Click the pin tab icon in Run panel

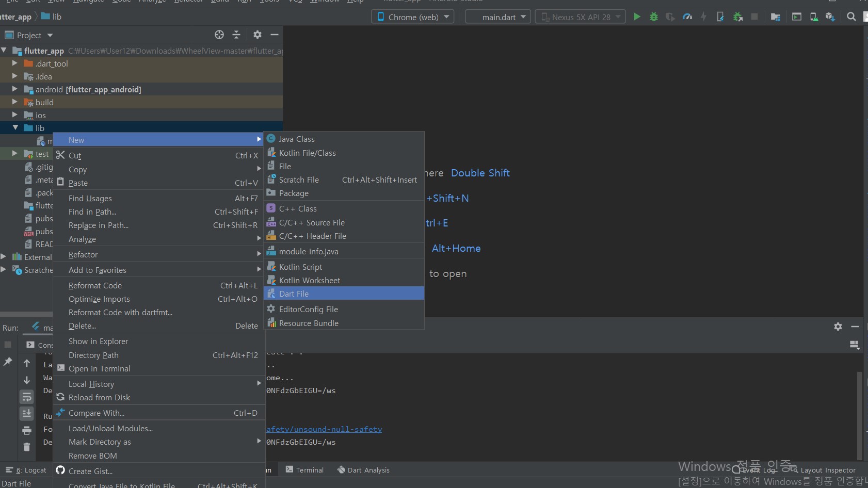click(8, 362)
